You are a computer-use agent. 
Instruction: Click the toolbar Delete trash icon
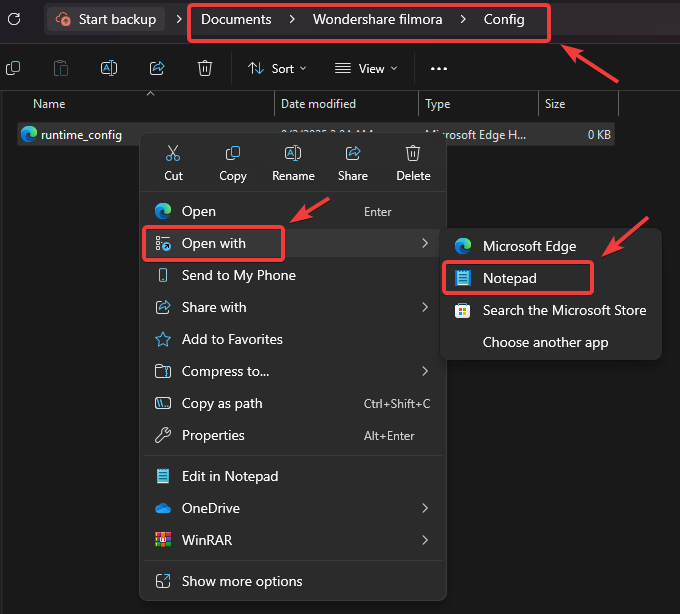pyautogui.click(x=205, y=68)
